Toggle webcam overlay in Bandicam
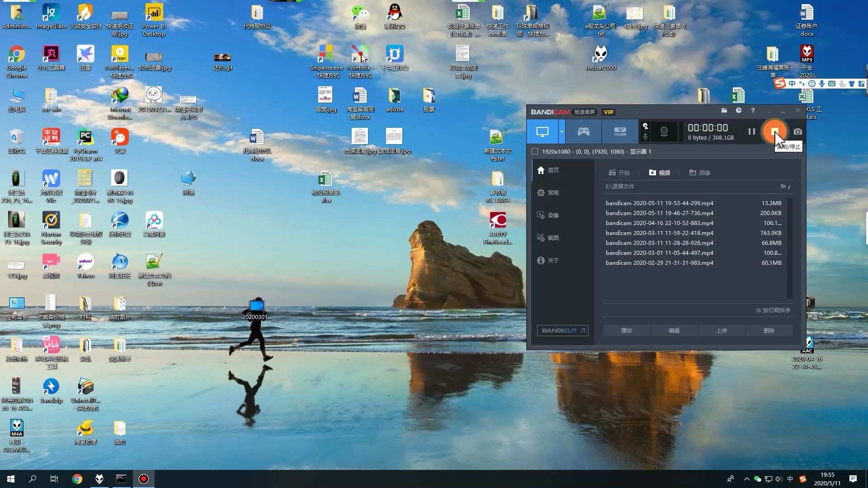Viewport: 868px width, 488px height. [664, 131]
